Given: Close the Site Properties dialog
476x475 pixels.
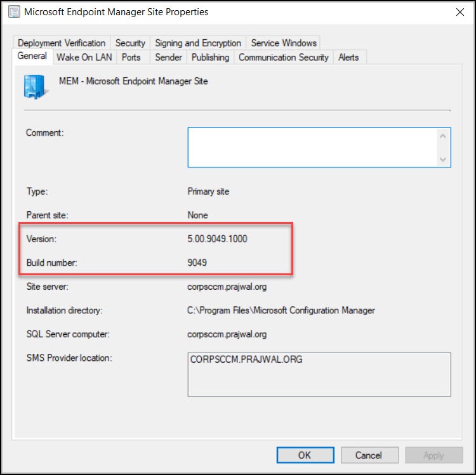Looking at the screenshot, I should coord(460,12).
